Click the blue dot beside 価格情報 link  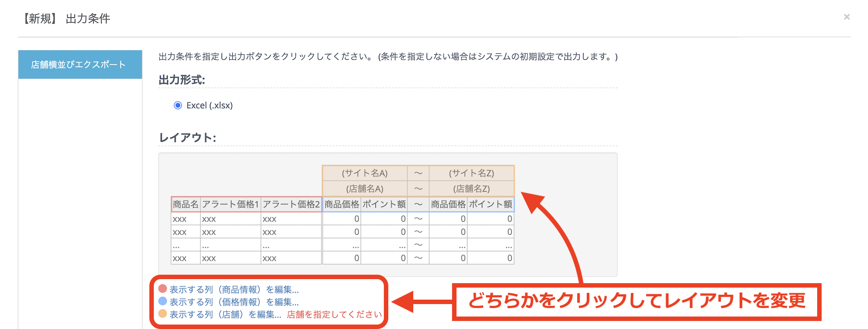pos(163,301)
